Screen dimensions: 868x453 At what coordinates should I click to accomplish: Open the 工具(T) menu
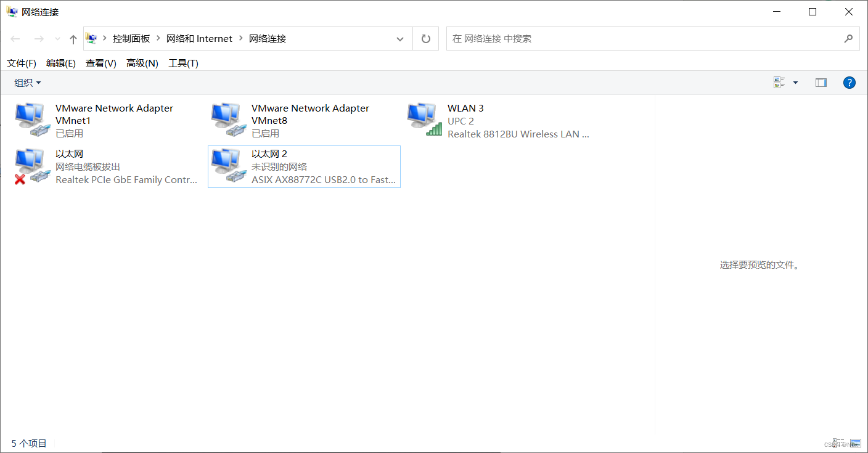coord(184,63)
